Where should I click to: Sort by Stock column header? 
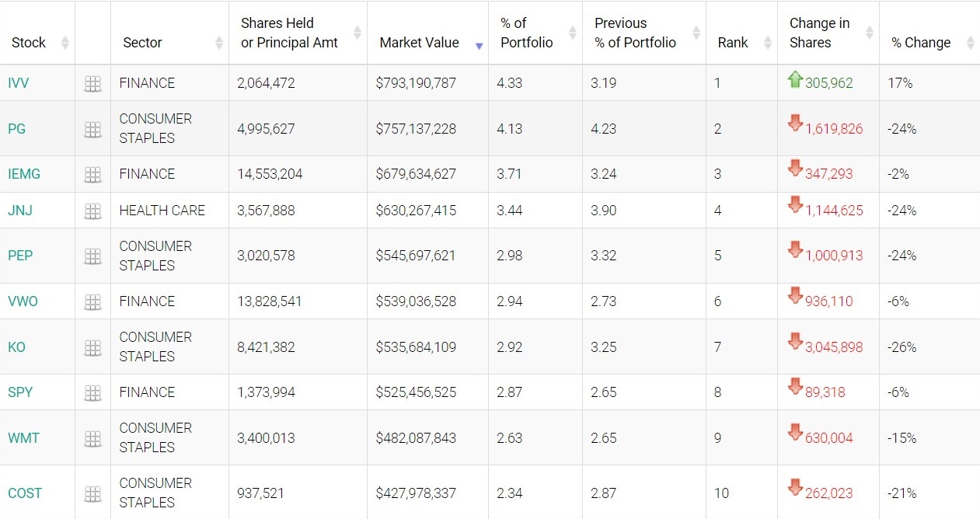point(29,43)
